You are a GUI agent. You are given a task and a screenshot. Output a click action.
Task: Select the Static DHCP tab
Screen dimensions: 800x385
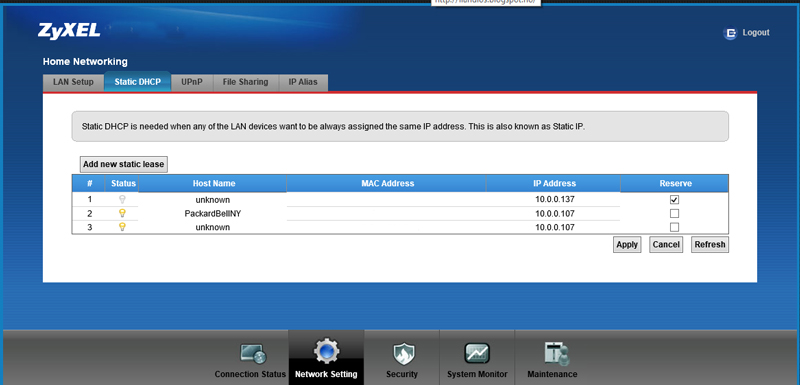coord(137,82)
